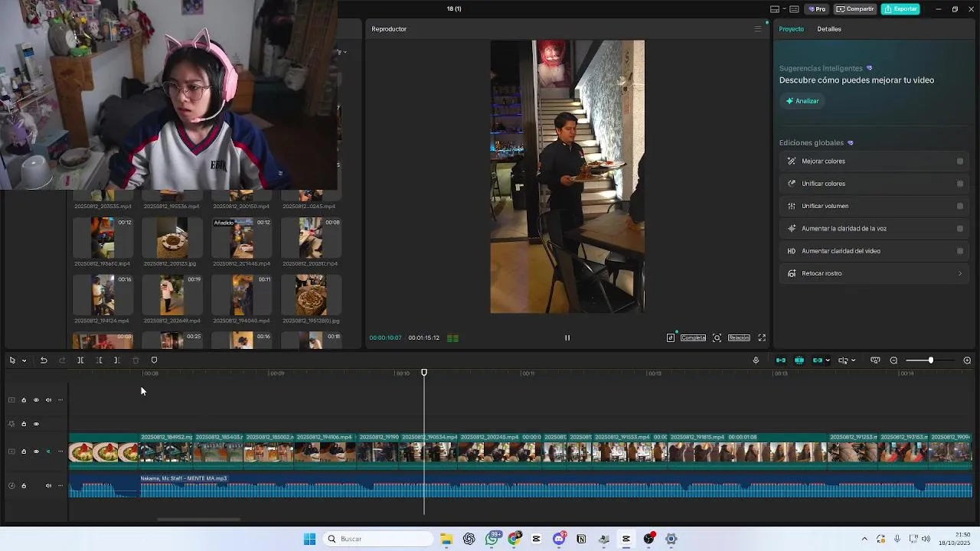Enable Aumentar la claridad de la voz
980x551 pixels.
(960, 229)
